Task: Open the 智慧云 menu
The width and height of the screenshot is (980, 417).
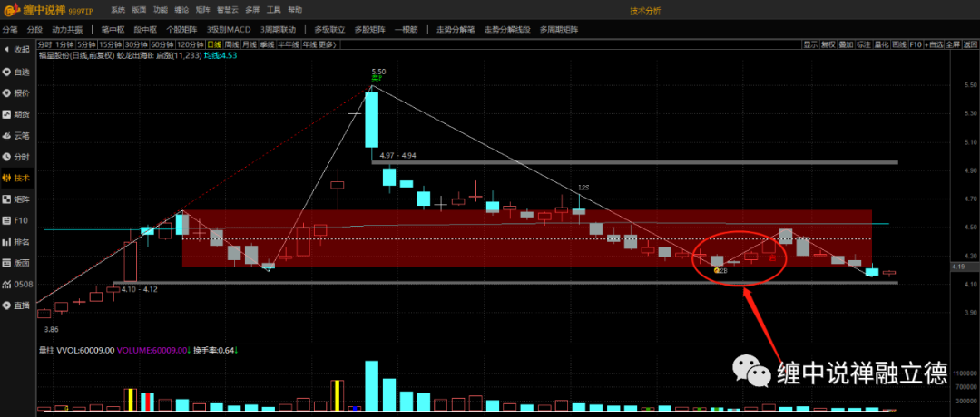Action: click(228, 10)
